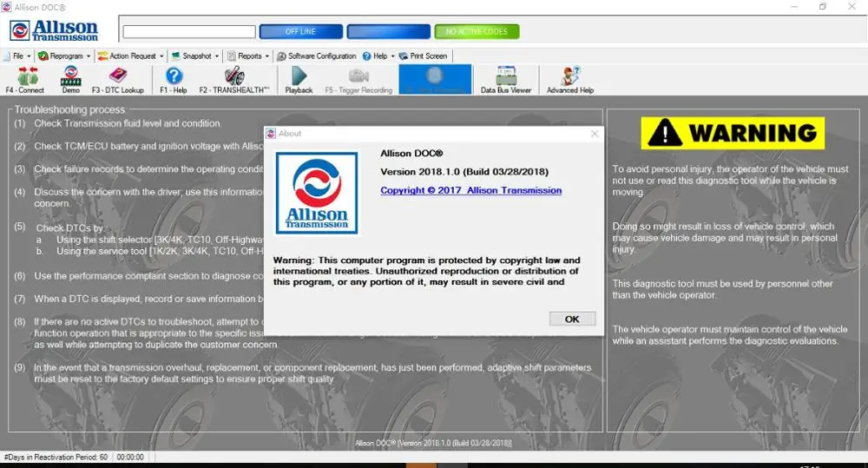Click Print Screen in the menu bar
The image size is (868, 468).
[424, 56]
